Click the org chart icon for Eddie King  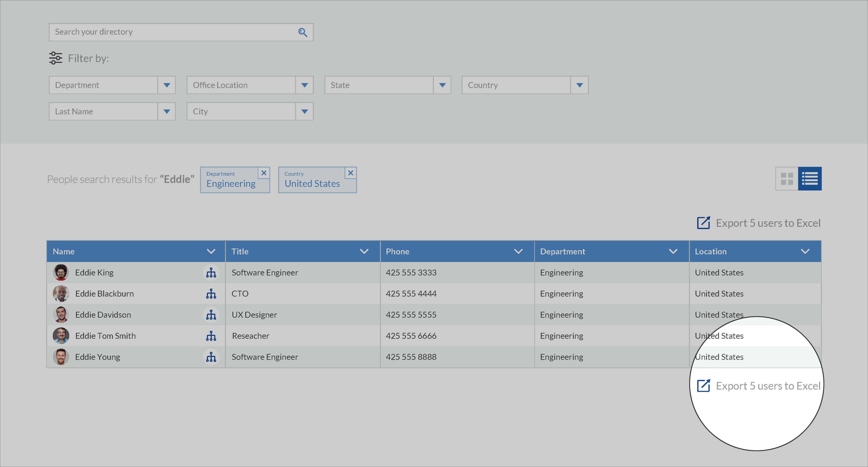point(211,272)
